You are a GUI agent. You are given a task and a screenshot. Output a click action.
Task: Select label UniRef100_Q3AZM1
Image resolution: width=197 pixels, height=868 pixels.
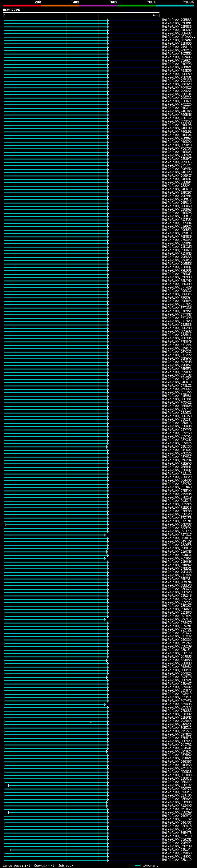pyautogui.click(x=177, y=839)
